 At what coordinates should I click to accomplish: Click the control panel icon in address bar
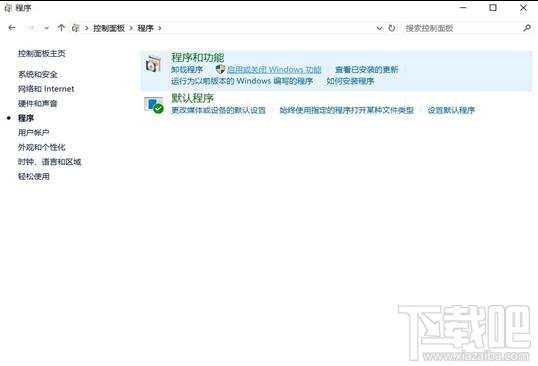point(75,28)
